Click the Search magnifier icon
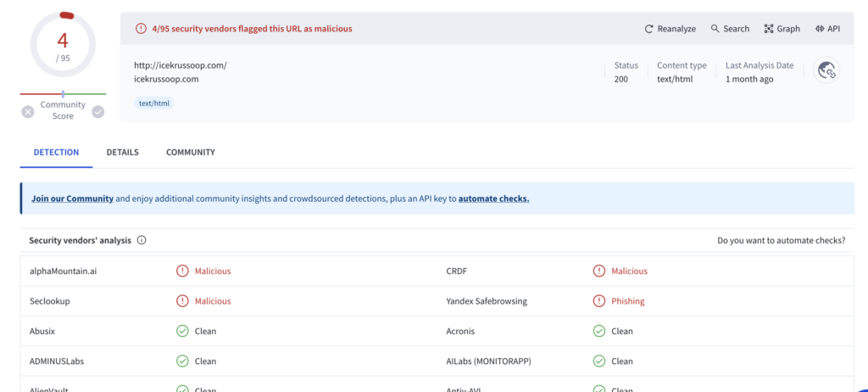 [715, 29]
